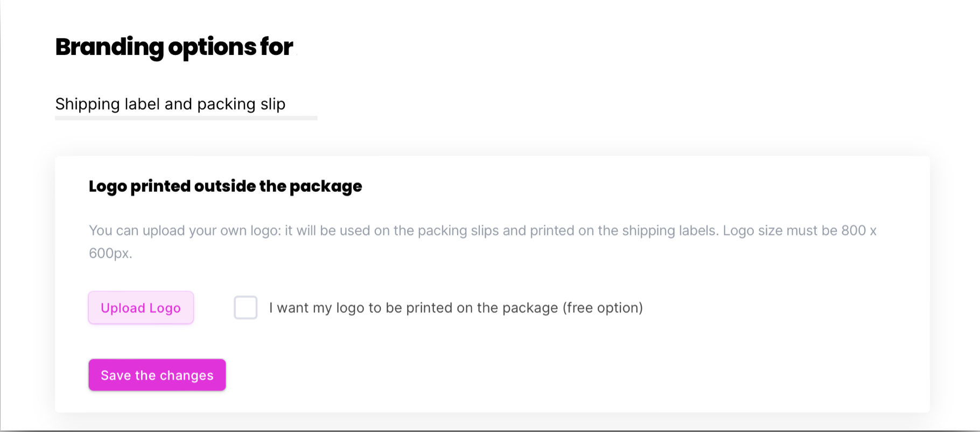Click the empty square checkbox next to Upload Logo

(x=246, y=308)
